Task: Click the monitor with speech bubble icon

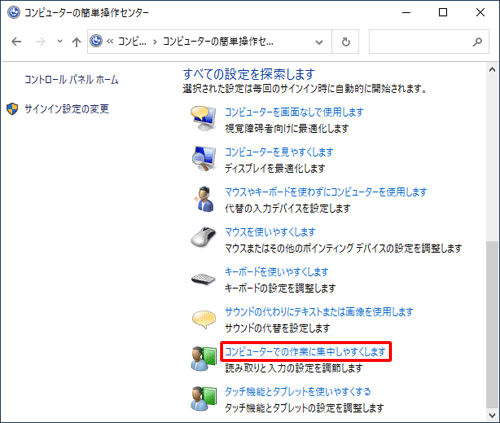Action: (x=203, y=118)
